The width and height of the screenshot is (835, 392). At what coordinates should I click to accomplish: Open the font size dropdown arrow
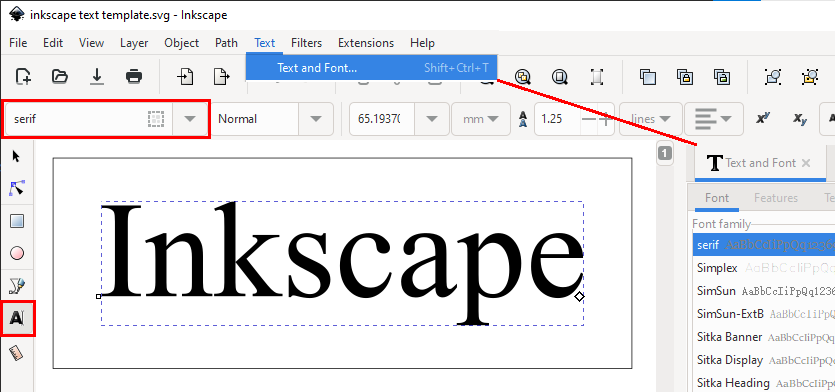pyautogui.click(x=431, y=119)
